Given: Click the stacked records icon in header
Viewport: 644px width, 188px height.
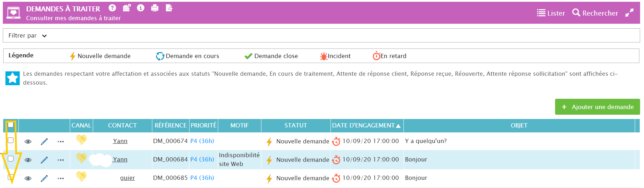Looking at the screenshot, I should coord(126,8).
